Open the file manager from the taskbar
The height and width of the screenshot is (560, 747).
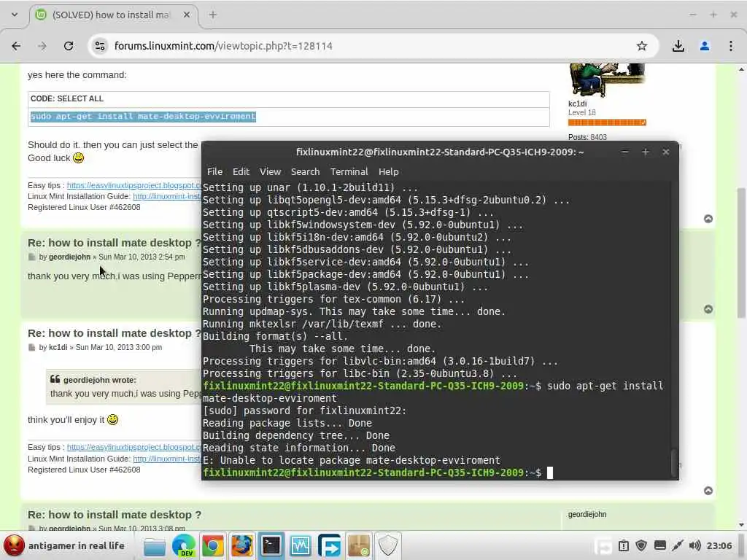tap(155, 546)
